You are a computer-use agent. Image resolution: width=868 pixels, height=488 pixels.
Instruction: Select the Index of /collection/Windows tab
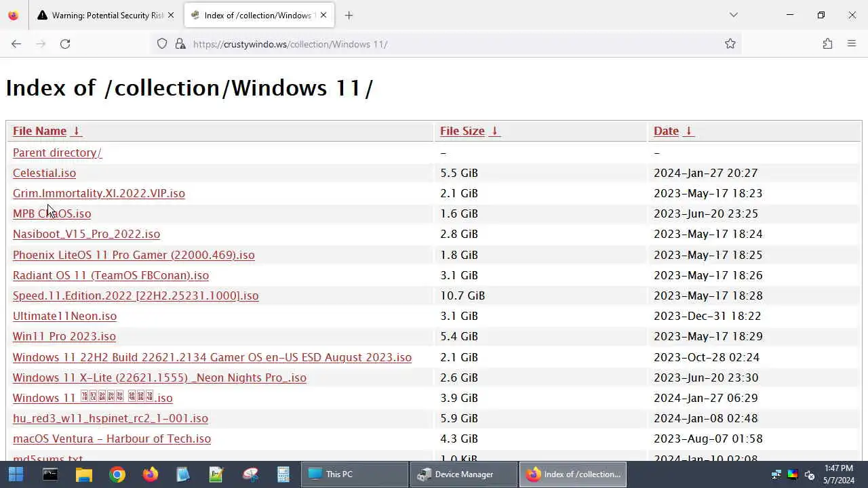260,15
